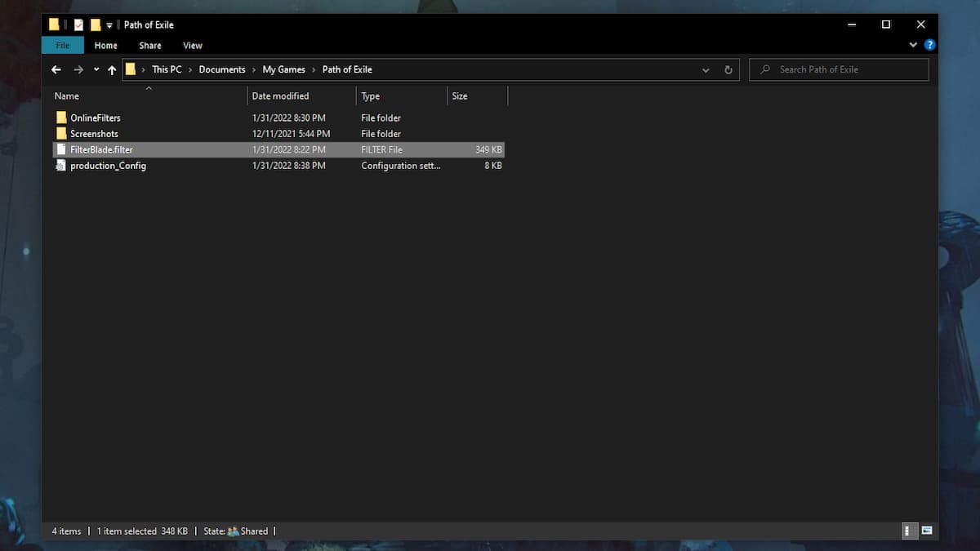The image size is (980, 551).
Task: Minimize the Path of Exile window
Action: pos(852,24)
